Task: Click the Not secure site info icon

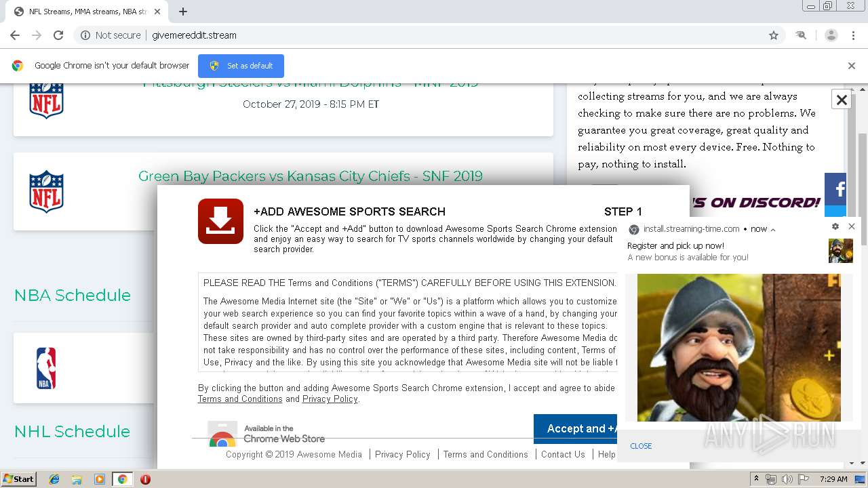Action: coord(85,35)
